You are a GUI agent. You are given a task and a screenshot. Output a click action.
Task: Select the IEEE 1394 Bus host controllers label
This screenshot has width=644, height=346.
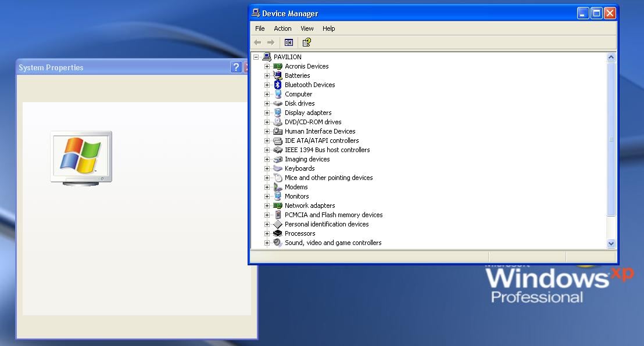pos(327,150)
